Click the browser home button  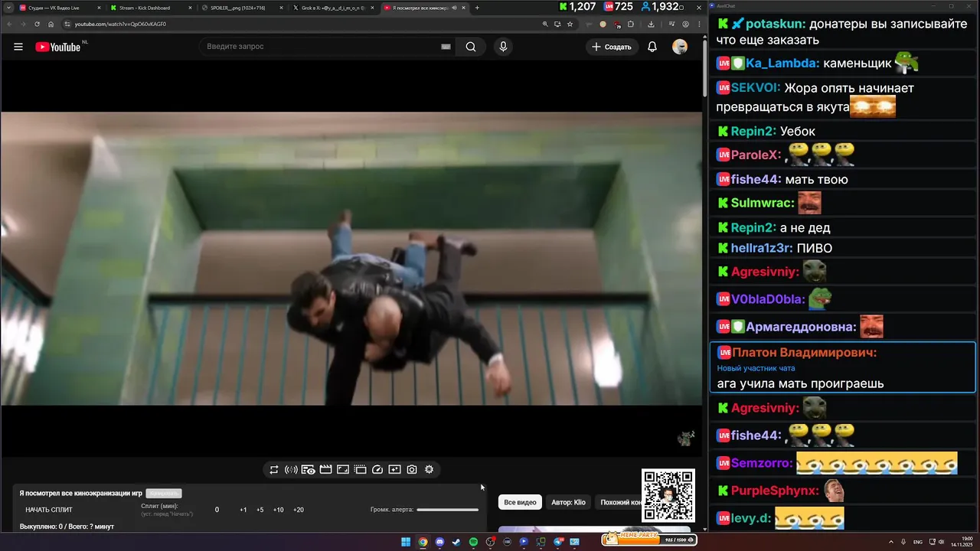[x=51, y=24]
